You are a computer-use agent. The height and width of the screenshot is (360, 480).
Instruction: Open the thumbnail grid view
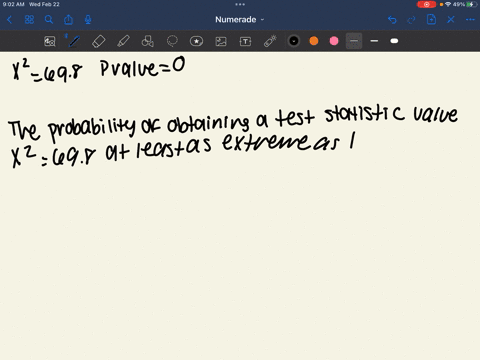tap(29, 20)
